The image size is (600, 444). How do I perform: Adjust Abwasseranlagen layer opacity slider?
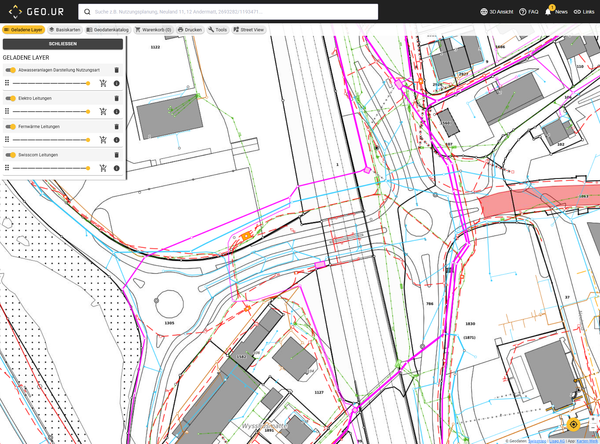(x=51, y=83)
